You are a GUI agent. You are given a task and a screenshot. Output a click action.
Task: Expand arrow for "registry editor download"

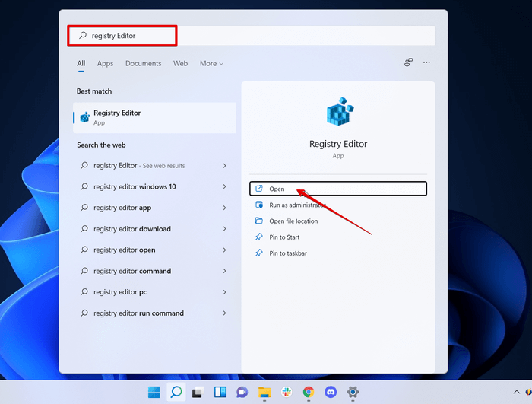tap(224, 229)
